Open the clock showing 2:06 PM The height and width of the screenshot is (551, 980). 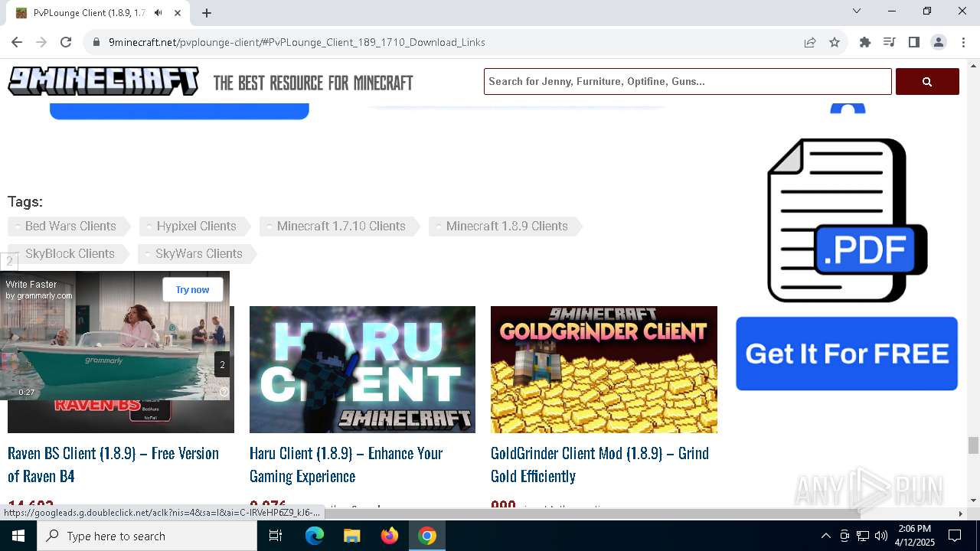pos(913,536)
